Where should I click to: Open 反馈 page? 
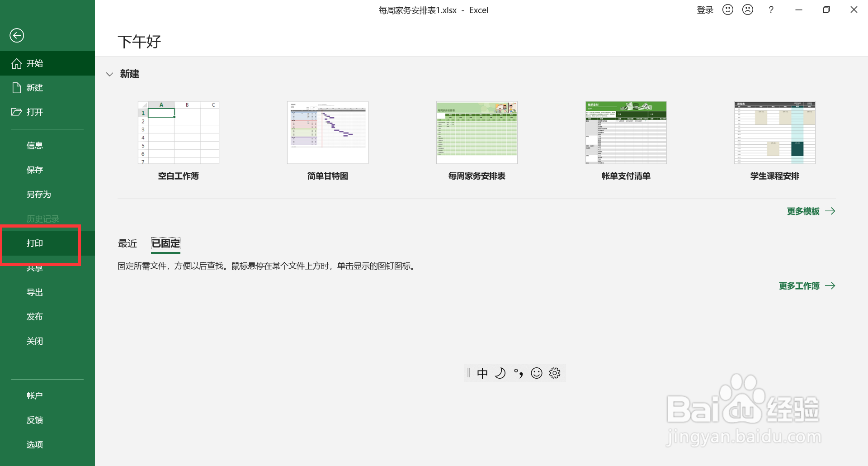[47, 420]
